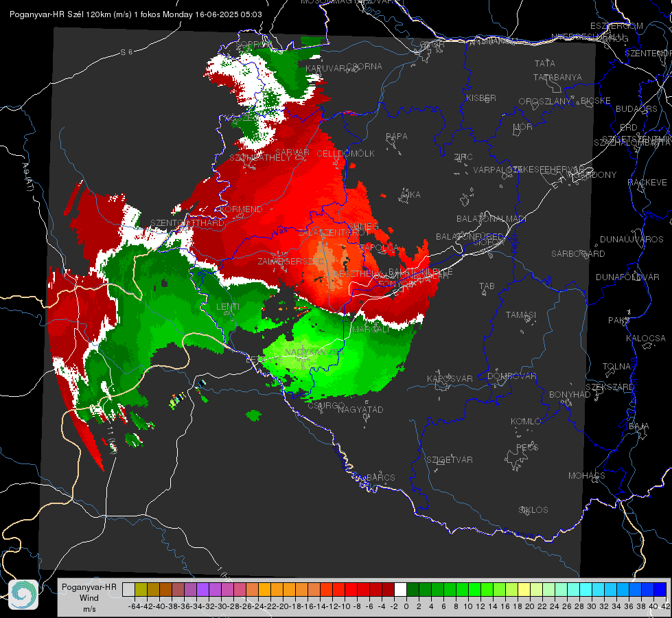672x618 pixels.
Task: Click the TATABANYA town label
Action: pyautogui.click(x=557, y=78)
